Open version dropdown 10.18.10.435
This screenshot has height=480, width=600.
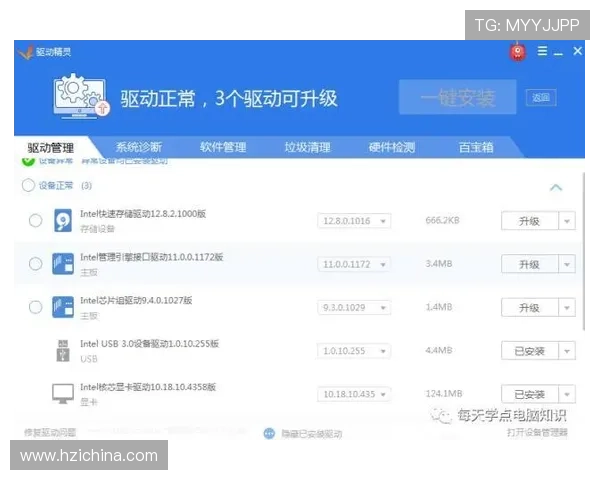coord(354,394)
